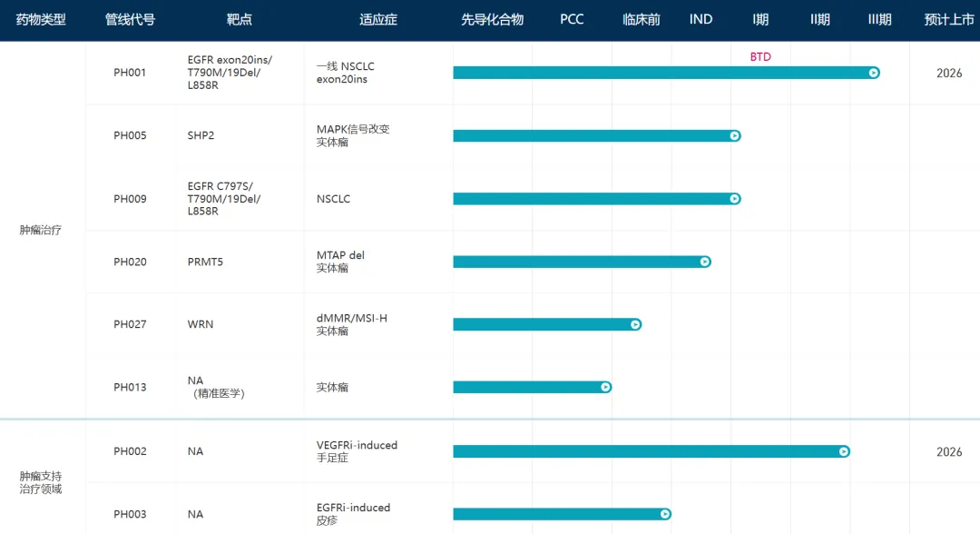Open pipeline code PH027

[x=130, y=324]
